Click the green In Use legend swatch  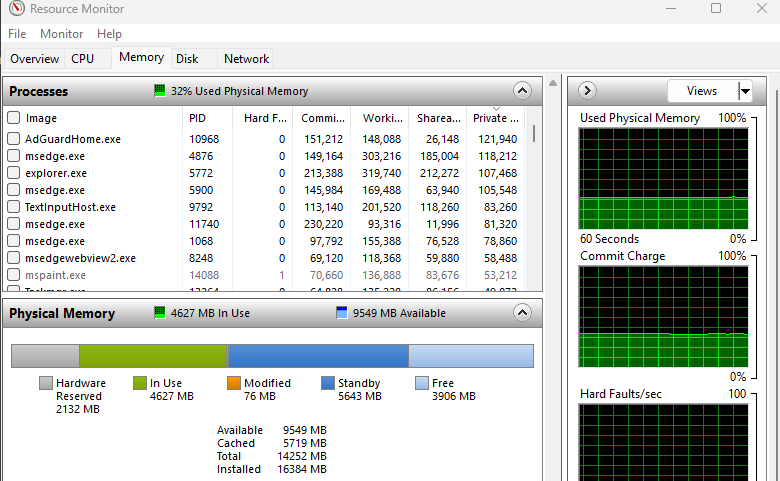click(140, 383)
